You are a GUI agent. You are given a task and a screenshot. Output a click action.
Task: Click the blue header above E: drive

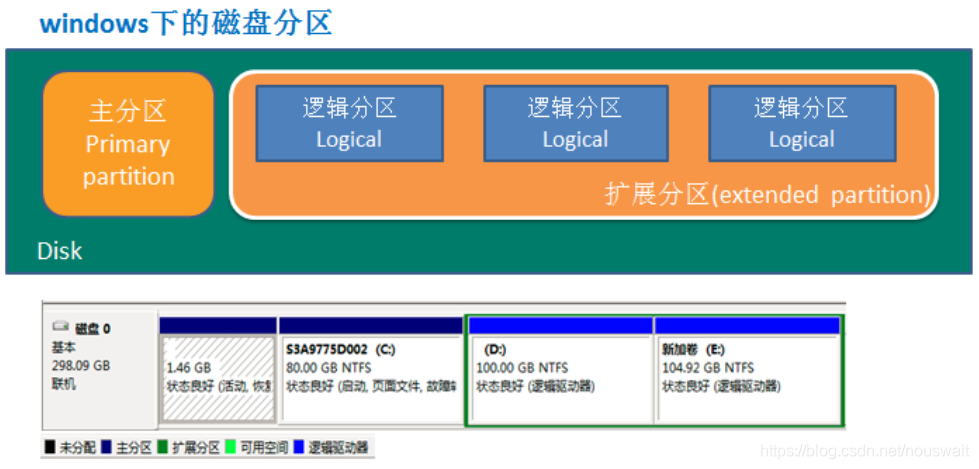click(747, 325)
